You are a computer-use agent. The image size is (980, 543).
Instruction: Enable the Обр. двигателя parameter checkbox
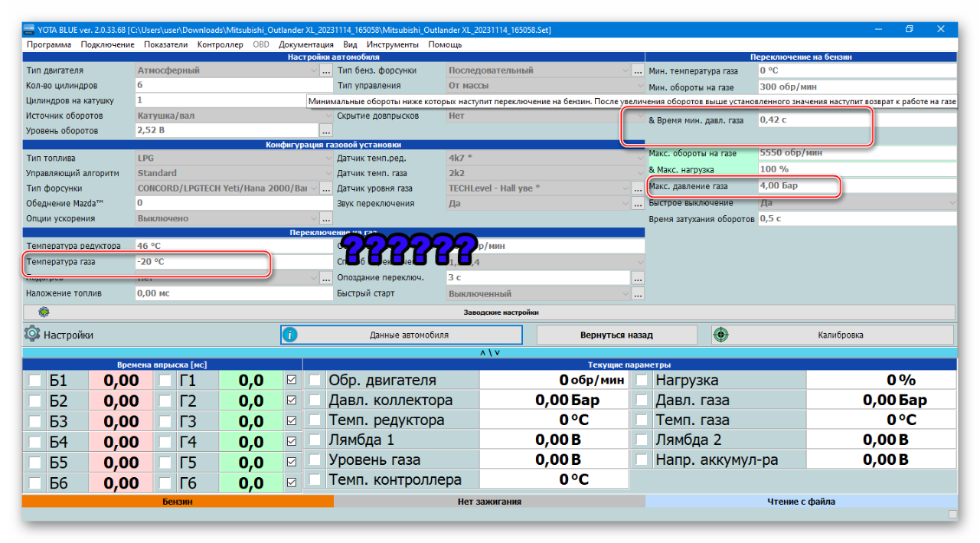[x=315, y=381]
